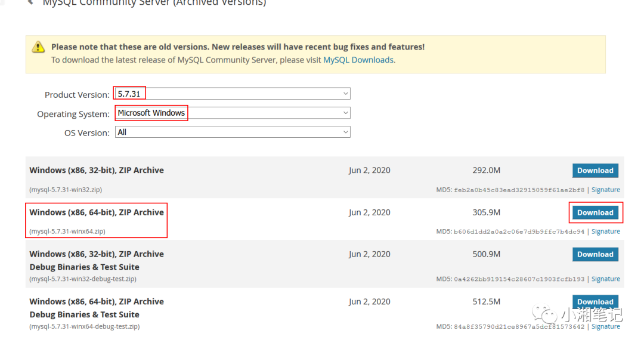Open Signature link for mysql-5.7.31-win32.zip
Image resolution: width=644 pixels, height=343 pixels.
coord(606,190)
